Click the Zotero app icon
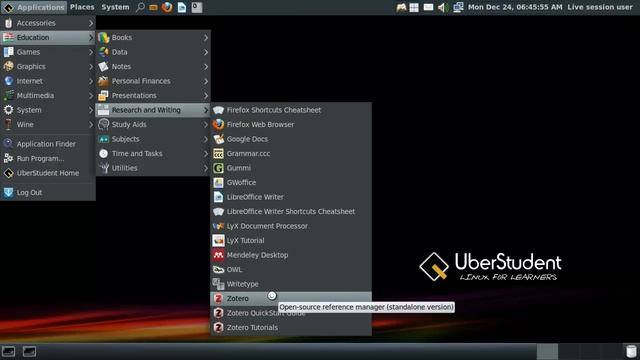640x360 pixels. pos(218,298)
